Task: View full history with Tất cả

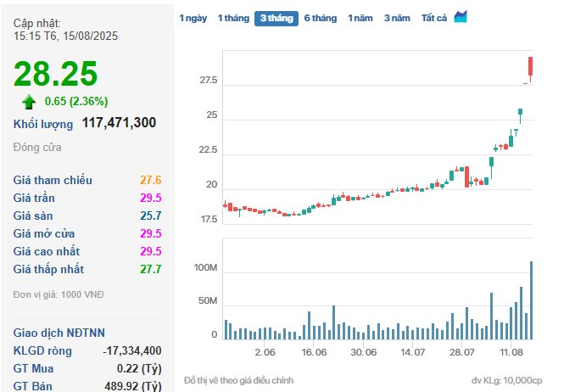Action: pos(434,18)
